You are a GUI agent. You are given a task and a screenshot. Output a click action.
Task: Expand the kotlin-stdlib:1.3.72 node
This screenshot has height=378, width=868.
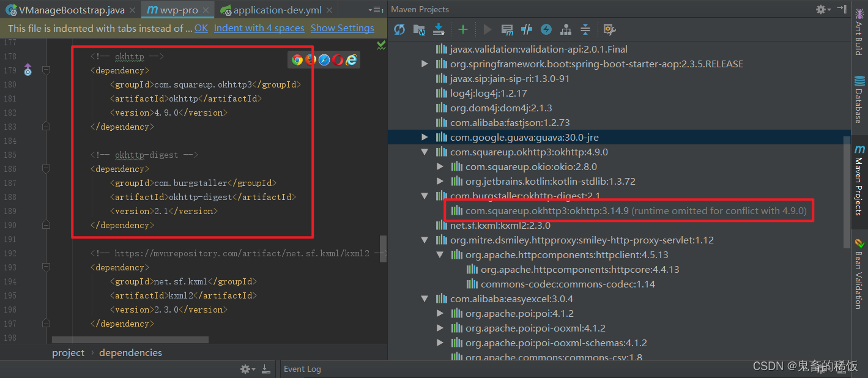click(x=440, y=182)
